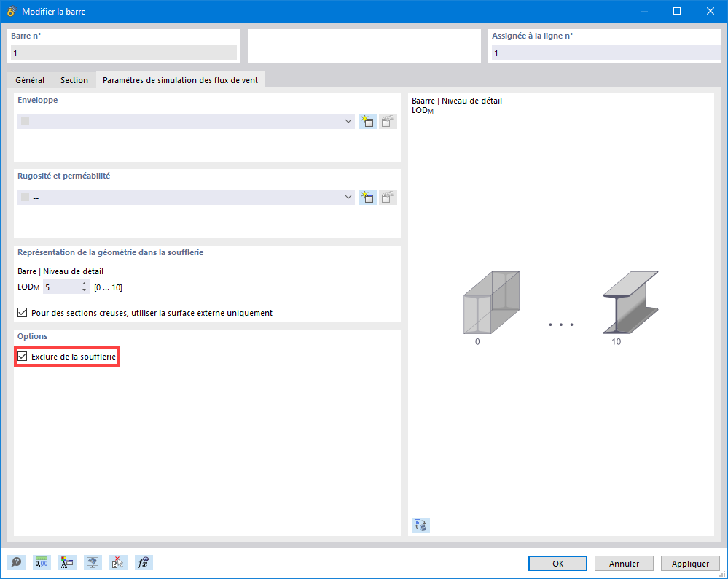Click the level 0 box preview image
Image resolution: width=728 pixels, height=579 pixels.
(x=491, y=303)
